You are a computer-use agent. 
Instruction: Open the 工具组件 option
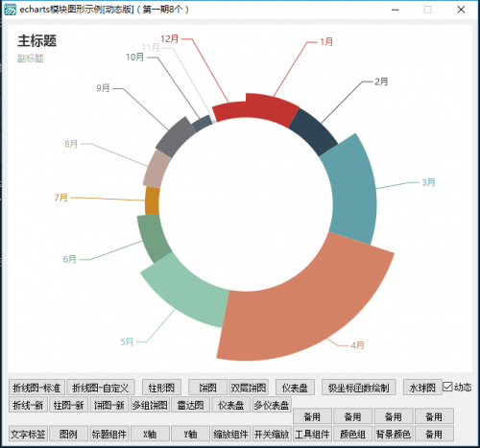pyautogui.click(x=312, y=434)
